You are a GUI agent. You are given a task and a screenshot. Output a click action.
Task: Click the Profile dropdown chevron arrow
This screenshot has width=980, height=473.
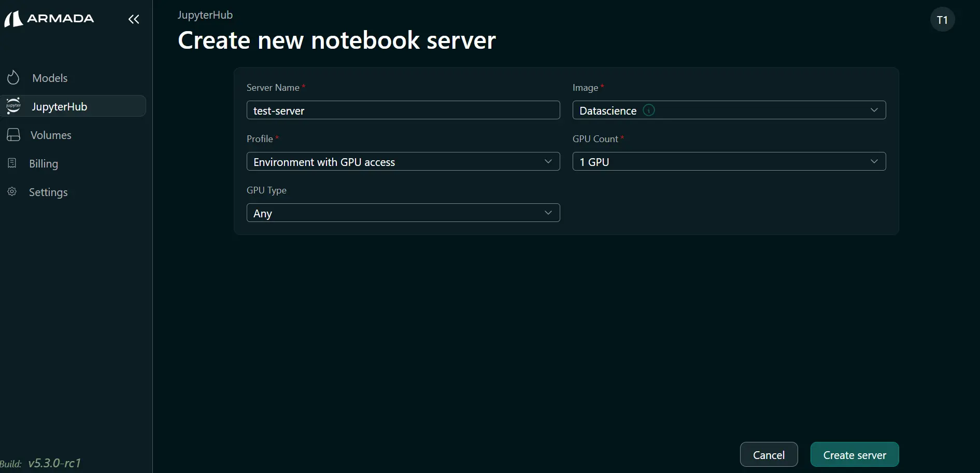tap(548, 161)
